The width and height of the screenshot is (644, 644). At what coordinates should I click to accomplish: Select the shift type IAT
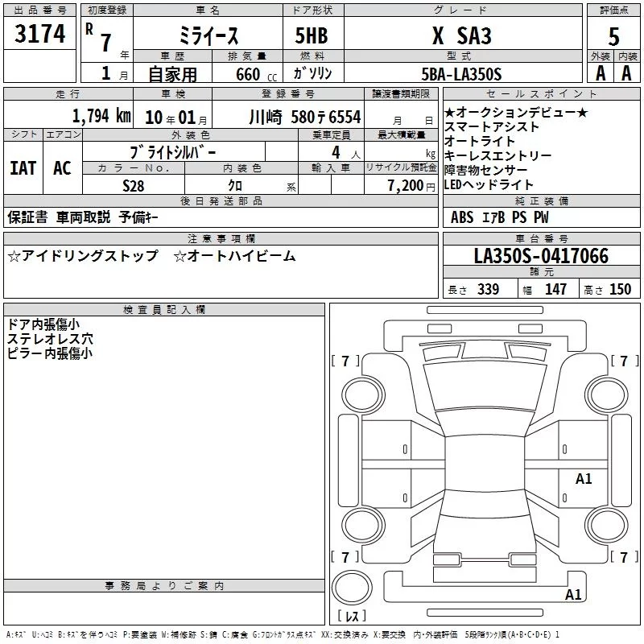click(x=23, y=168)
